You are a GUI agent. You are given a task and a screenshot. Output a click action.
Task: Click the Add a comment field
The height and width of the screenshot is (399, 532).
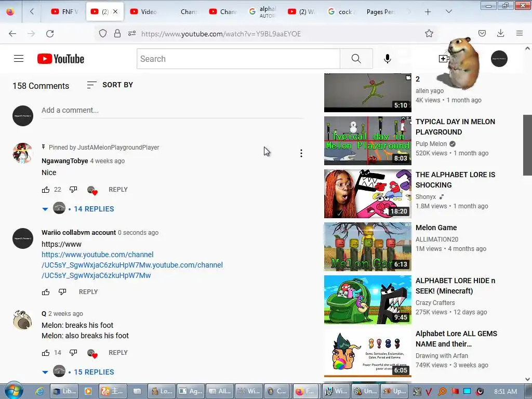(172, 110)
